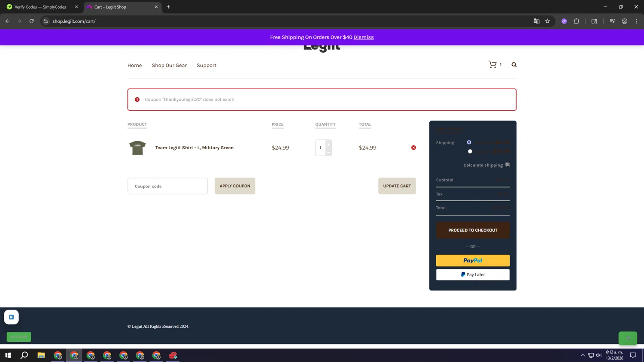Click the green shirt product thumbnail
The height and width of the screenshot is (362, 644).
point(137,148)
